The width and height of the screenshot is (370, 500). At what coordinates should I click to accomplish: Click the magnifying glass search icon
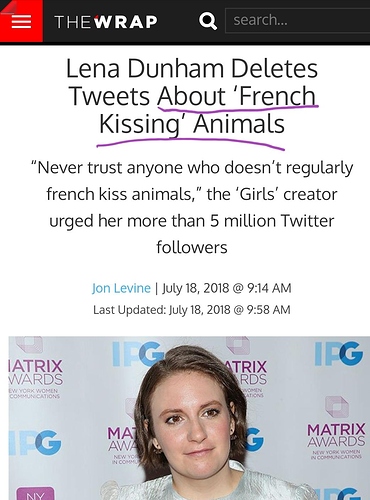[x=208, y=21]
